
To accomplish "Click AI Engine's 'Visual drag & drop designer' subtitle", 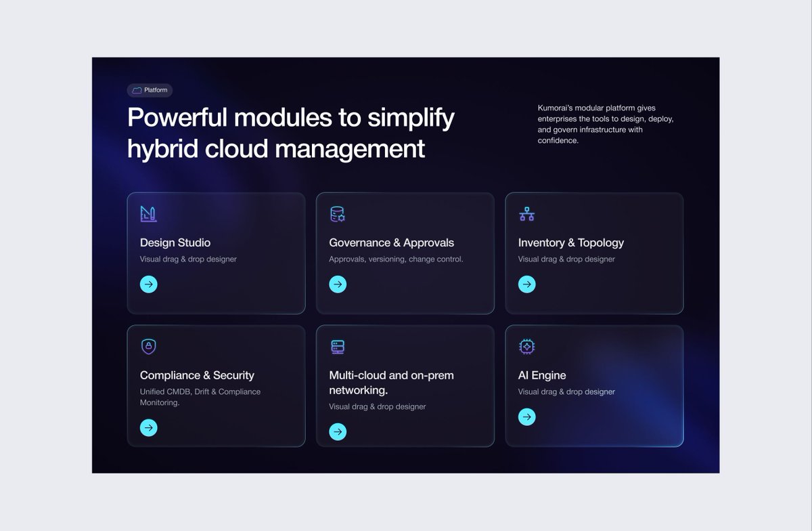I will click(566, 392).
